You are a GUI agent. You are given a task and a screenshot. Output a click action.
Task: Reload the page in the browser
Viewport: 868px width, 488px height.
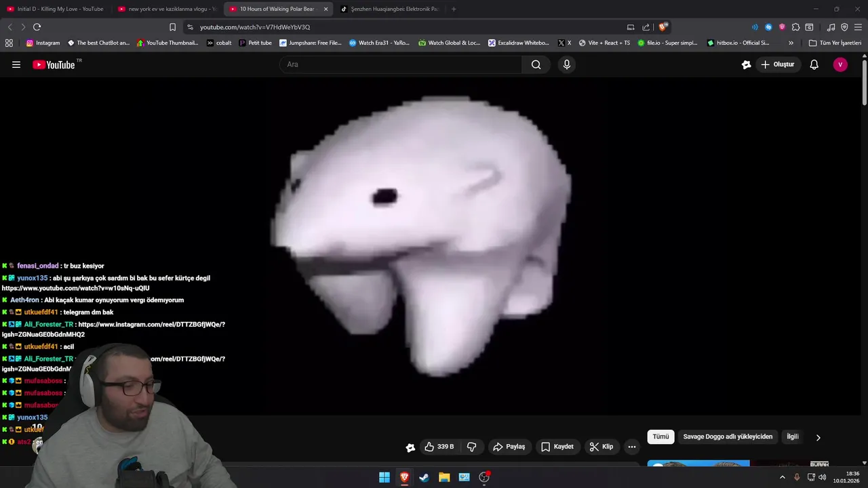click(37, 27)
